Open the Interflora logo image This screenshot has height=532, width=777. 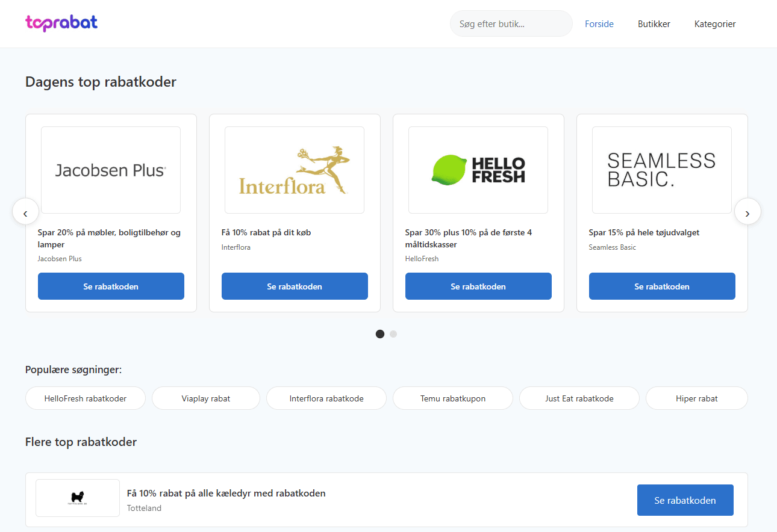click(x=295, y=170)
